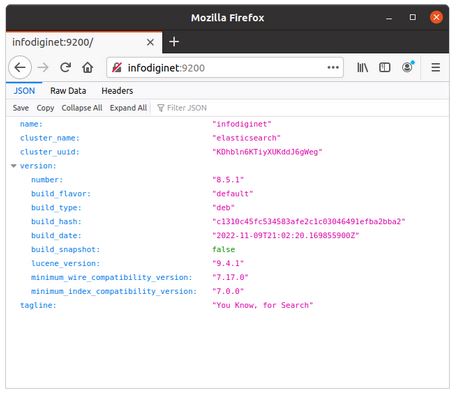The width and height of the screenshot is (456, 401).
Task: Select the version key label
Action: pyautogui.click(x=38, y=166)
